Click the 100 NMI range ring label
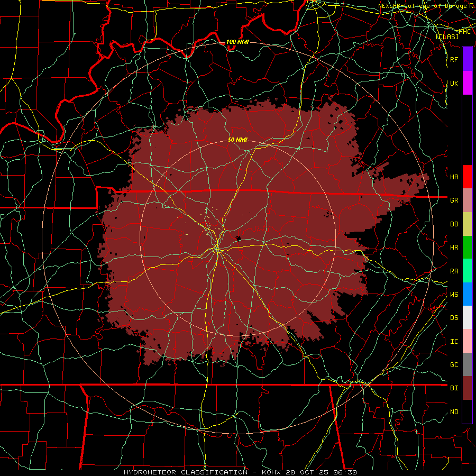The image size is (476, 476). [x=237, y=42]
